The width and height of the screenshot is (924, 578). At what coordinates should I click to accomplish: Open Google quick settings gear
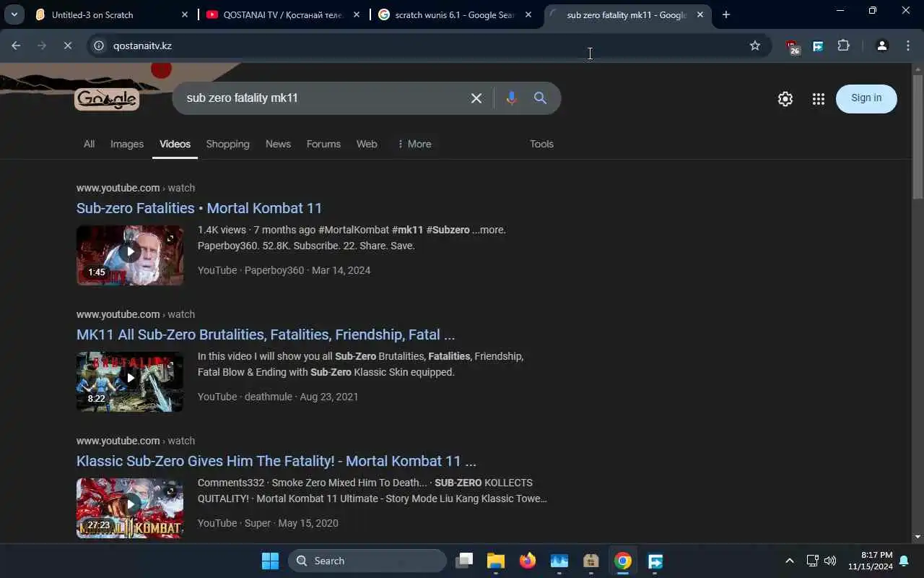click(x=785, y=99)
